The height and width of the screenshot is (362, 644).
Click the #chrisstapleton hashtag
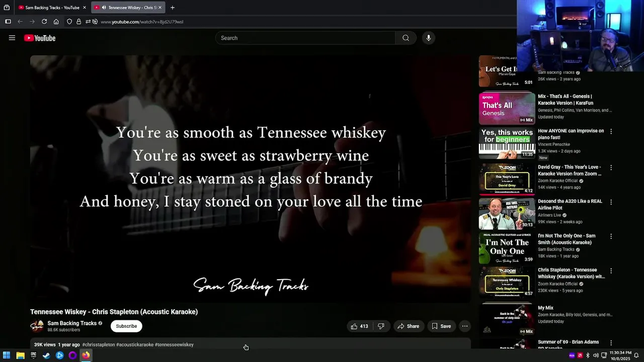coord(99,345)
